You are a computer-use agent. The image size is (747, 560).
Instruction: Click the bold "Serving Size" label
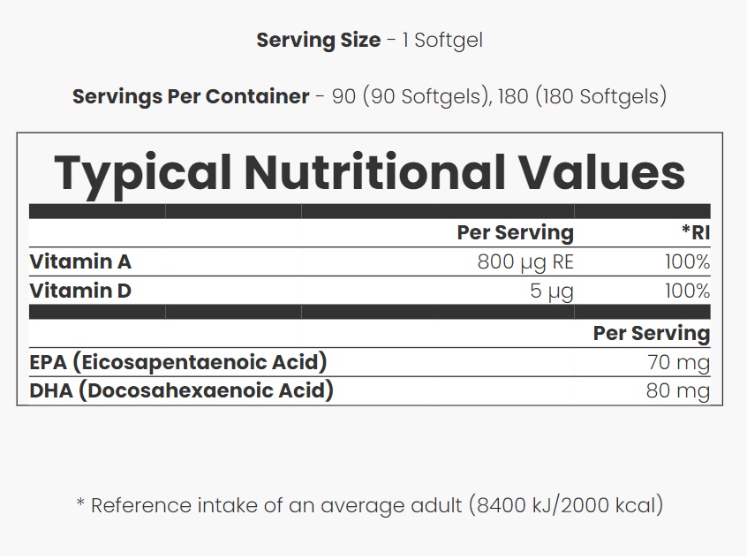click(x=318, y=41)
